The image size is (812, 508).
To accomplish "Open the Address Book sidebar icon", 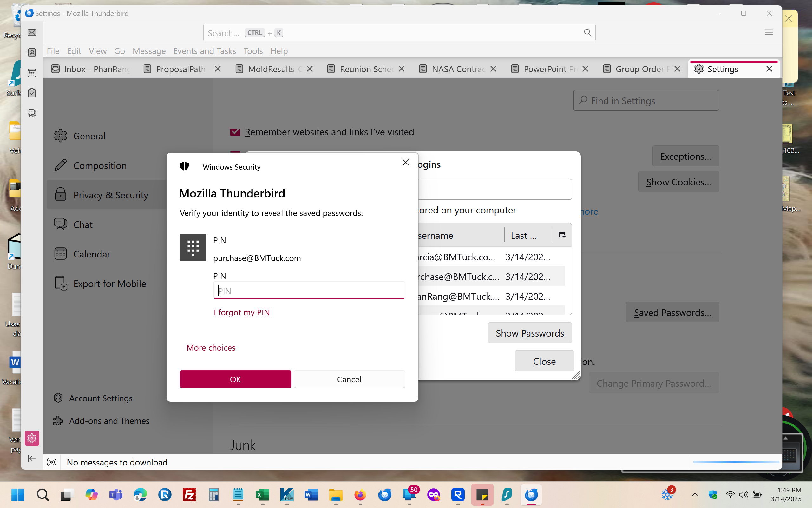I will tap(32, 52).
